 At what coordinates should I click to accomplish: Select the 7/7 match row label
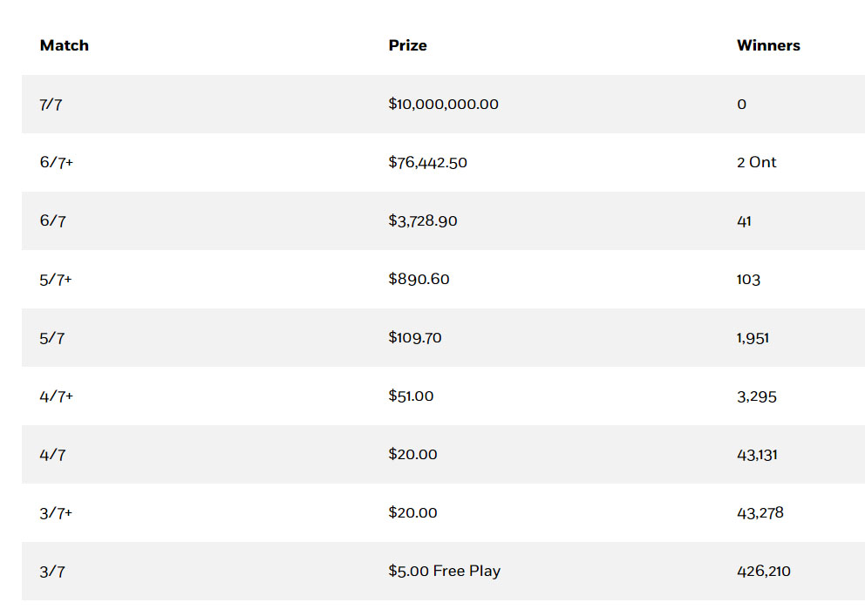coord(51,105)
